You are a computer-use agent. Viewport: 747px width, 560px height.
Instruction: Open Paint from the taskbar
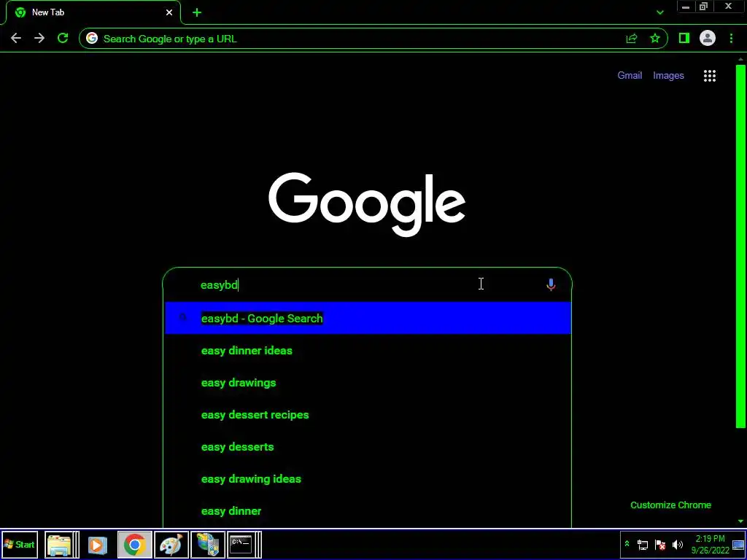[171, 544]
